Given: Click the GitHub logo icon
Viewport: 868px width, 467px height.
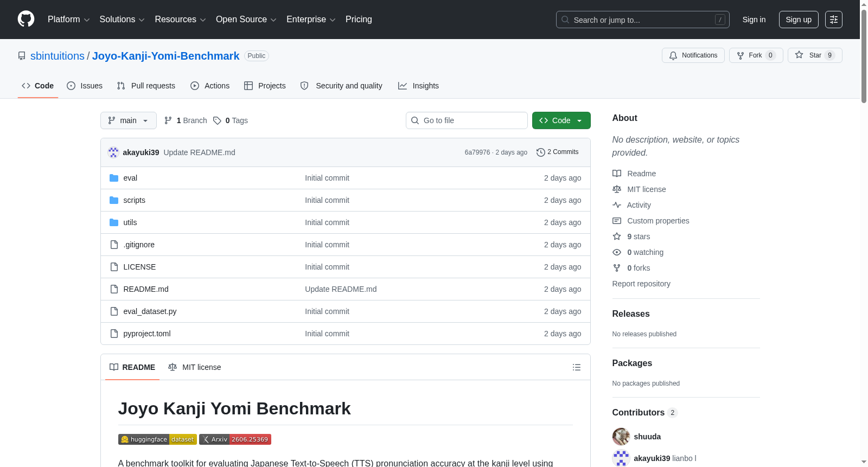Looking at the screenshot, I should pyautogui.click(x=26, y=19).
